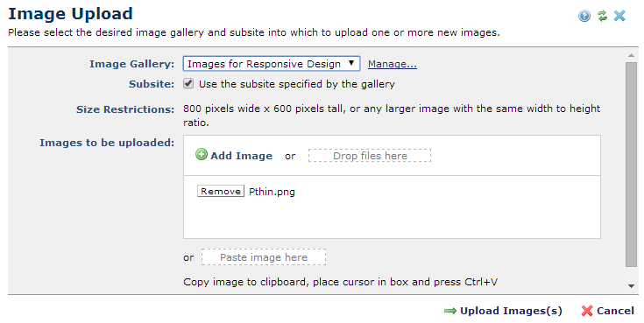Toggle the 'Use the subsite specified by the gallery' label

pos(296,84)
